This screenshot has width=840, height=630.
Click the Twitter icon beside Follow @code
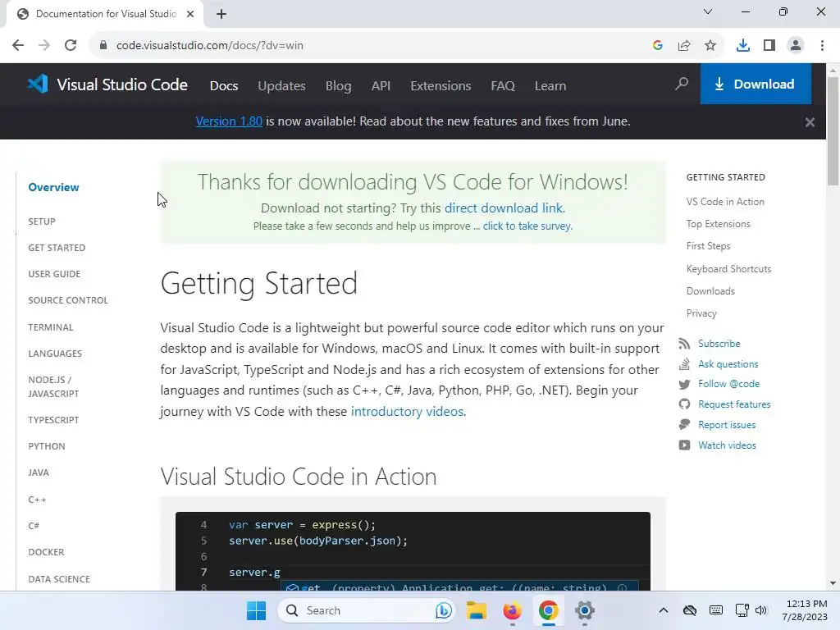[684, 384]
